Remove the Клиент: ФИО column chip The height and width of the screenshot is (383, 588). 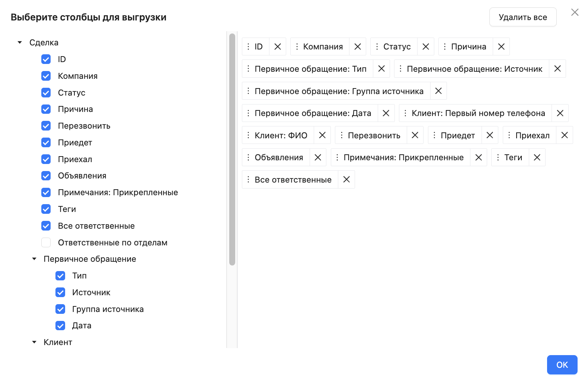tap(322, 135)
